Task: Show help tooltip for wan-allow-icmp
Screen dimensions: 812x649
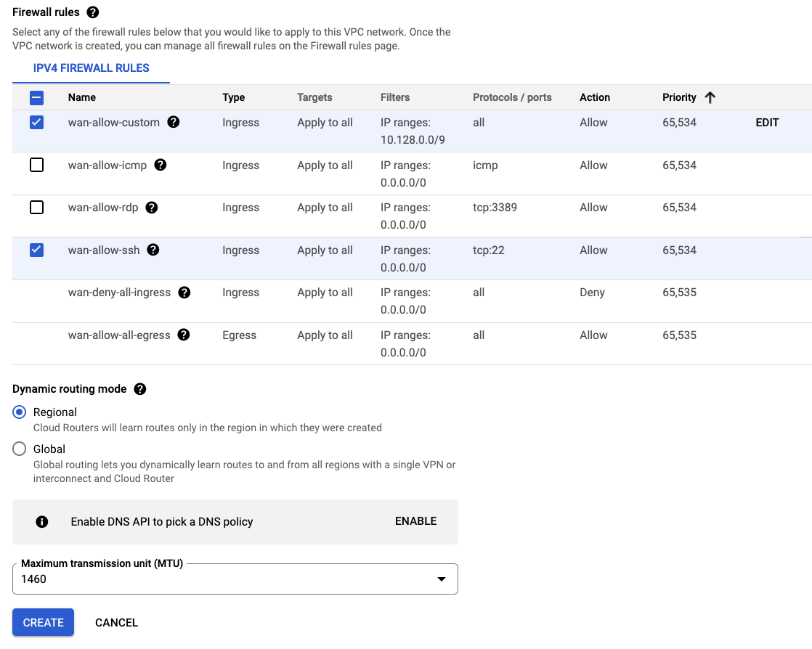Action: 161,165
